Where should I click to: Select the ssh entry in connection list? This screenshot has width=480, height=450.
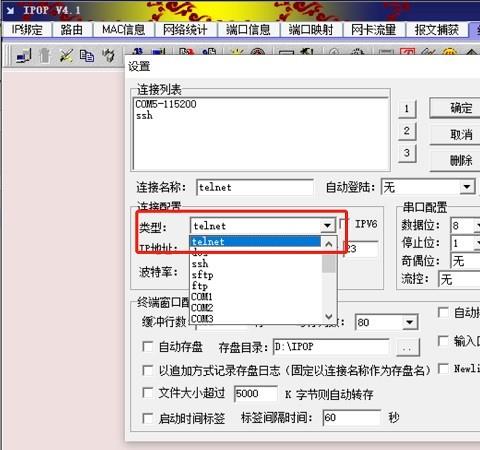[144, 116]
